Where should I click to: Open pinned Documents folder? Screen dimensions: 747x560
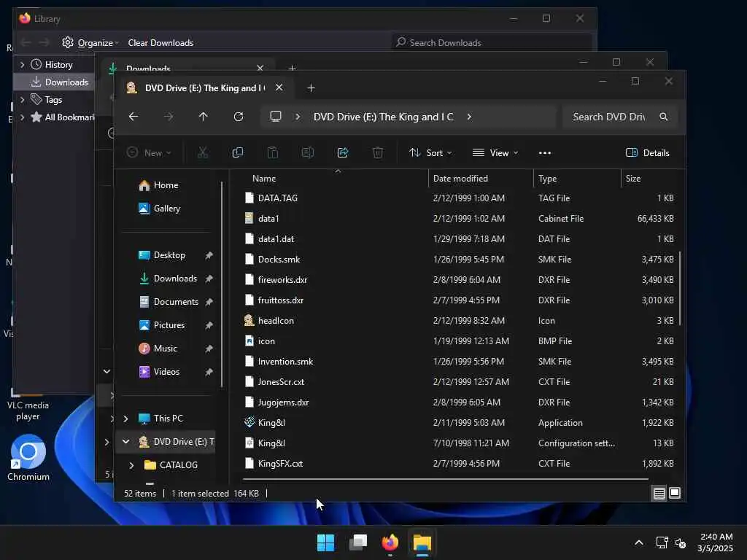coord(175,302)
